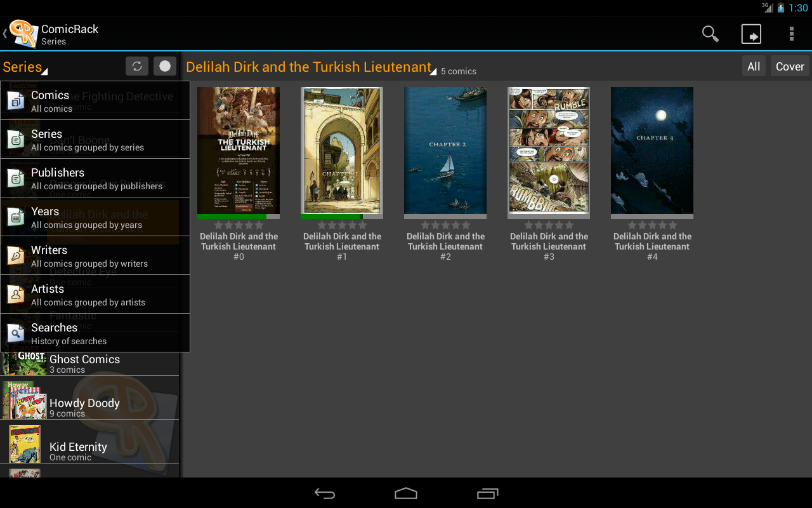Toggle the round circle button beside refresh
The height and width of the screenshot is (508, 812).
pyautogui.click(x=165, y=66)
